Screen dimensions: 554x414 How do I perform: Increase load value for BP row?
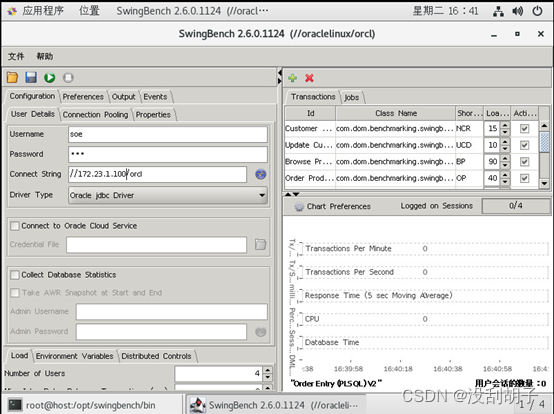coord(505,158)
